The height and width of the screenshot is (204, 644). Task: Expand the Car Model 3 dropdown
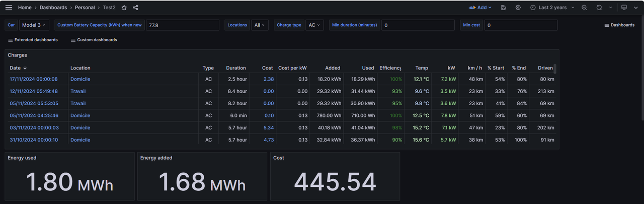34,25
